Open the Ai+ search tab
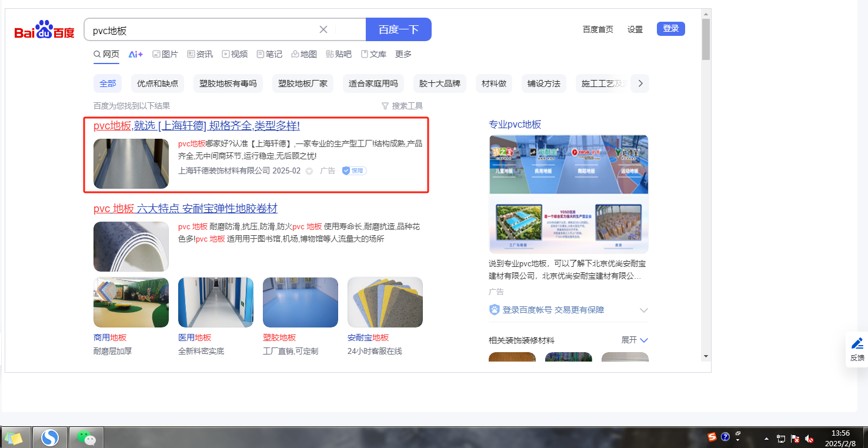This screenshot has height=448, width=868. 136,54
